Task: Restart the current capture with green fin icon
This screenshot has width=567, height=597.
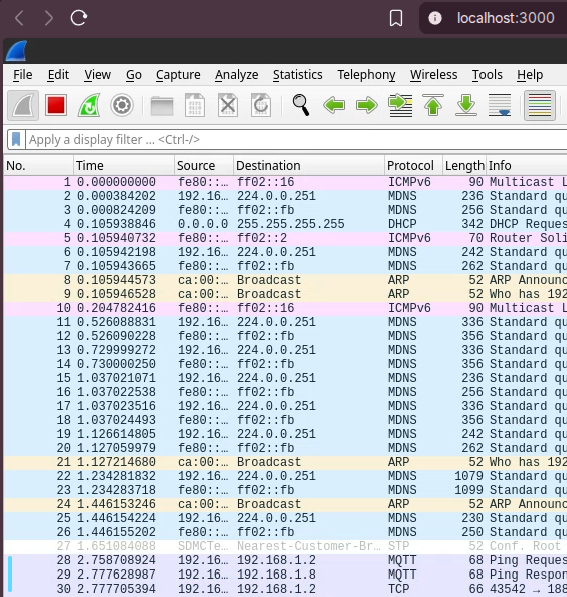Action: 89,105
